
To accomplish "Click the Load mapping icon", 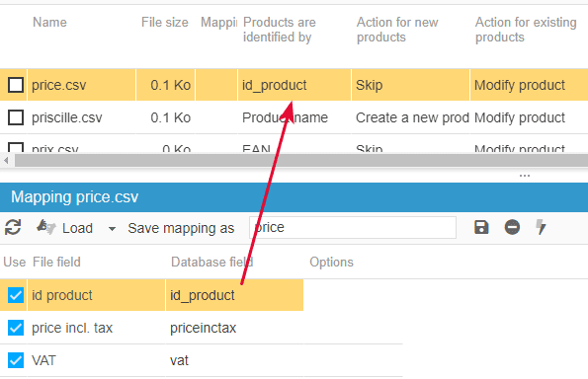I will click(x=45, y=227).
